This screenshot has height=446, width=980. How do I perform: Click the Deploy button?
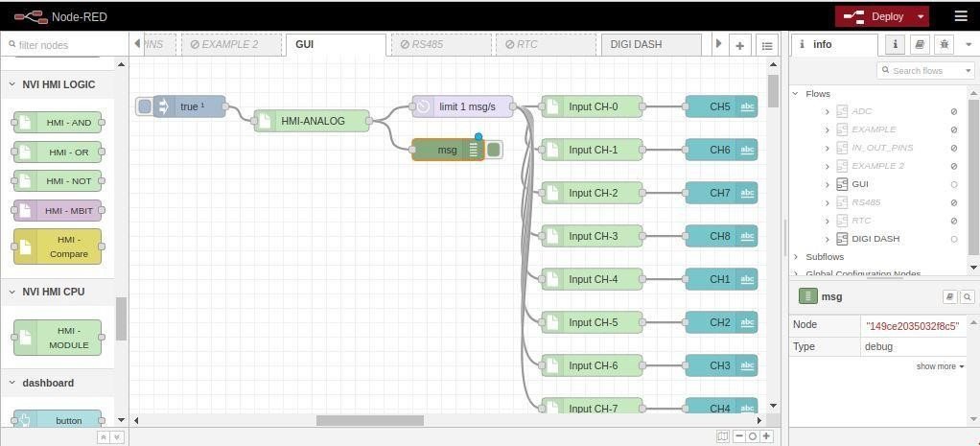click(875, 16)
